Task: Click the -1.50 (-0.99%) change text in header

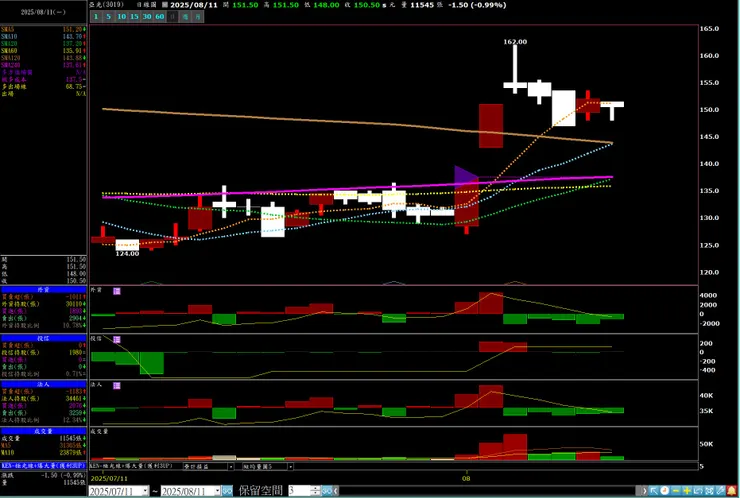Action: point(476,5)
